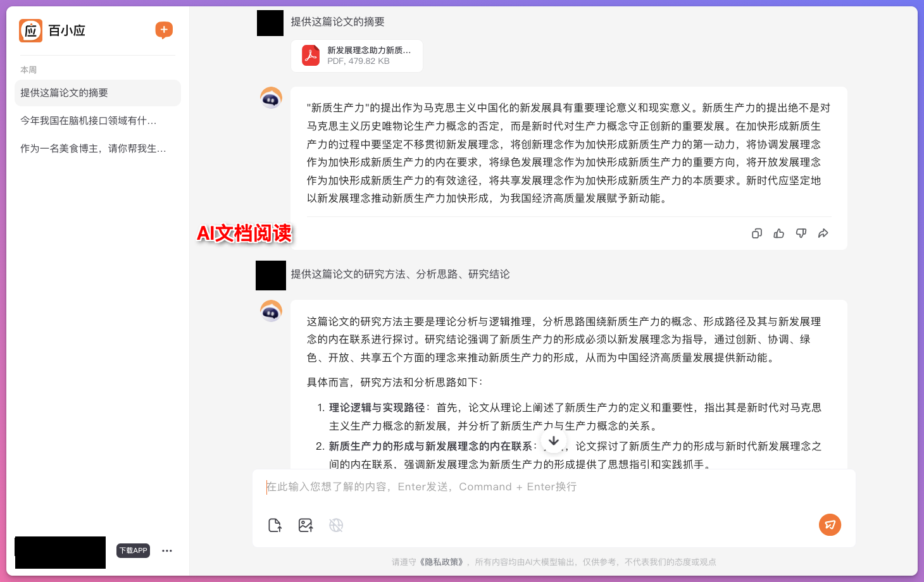
Task: Share the first AI response
Action: 823,233
